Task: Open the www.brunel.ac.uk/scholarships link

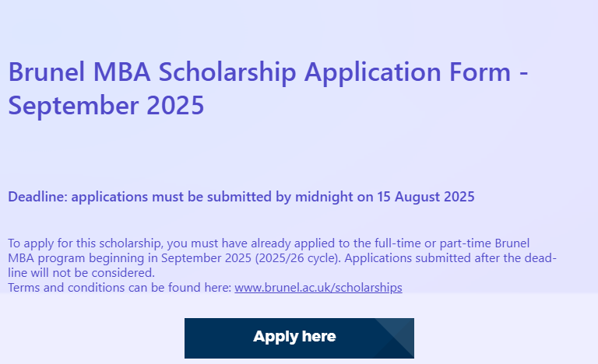Action: 318,288
